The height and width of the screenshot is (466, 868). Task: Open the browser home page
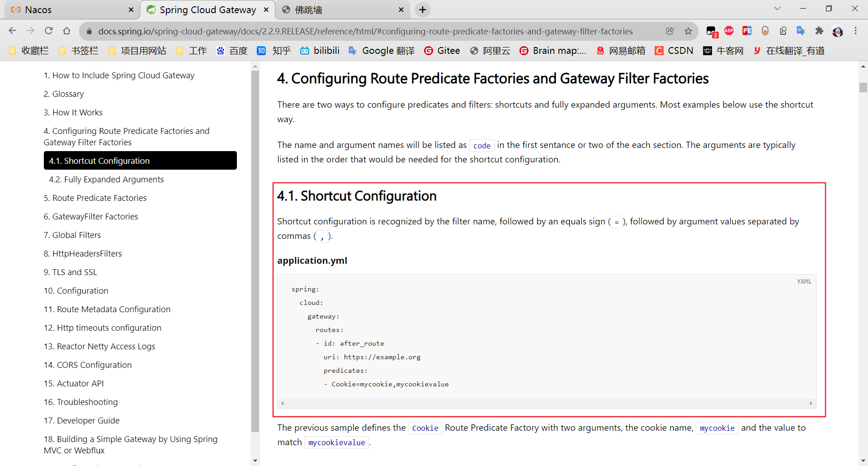[x=67, y=31]
